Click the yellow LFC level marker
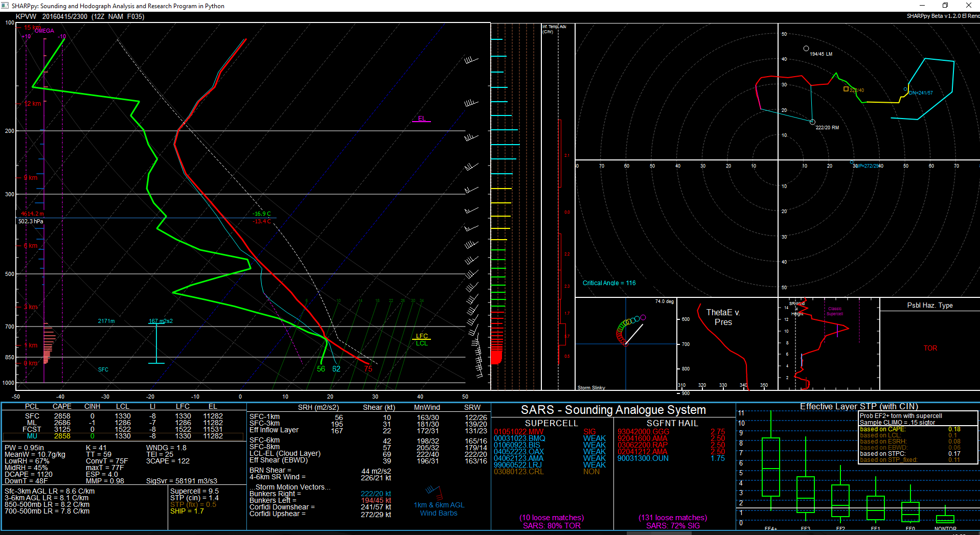The height and width of the screenshot is (535, 980). 422,337
